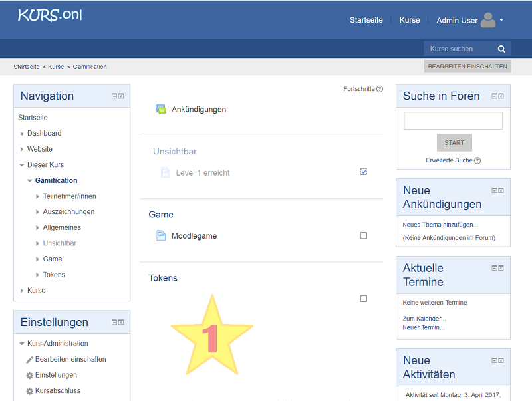The image size is (532, 401).
Task: Open Kurse in the top menu
Action: 410,20
